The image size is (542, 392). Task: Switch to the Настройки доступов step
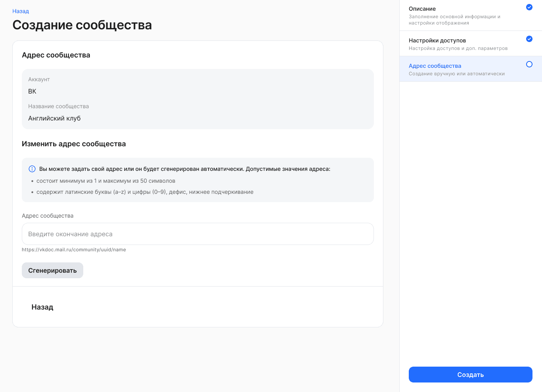437,40
